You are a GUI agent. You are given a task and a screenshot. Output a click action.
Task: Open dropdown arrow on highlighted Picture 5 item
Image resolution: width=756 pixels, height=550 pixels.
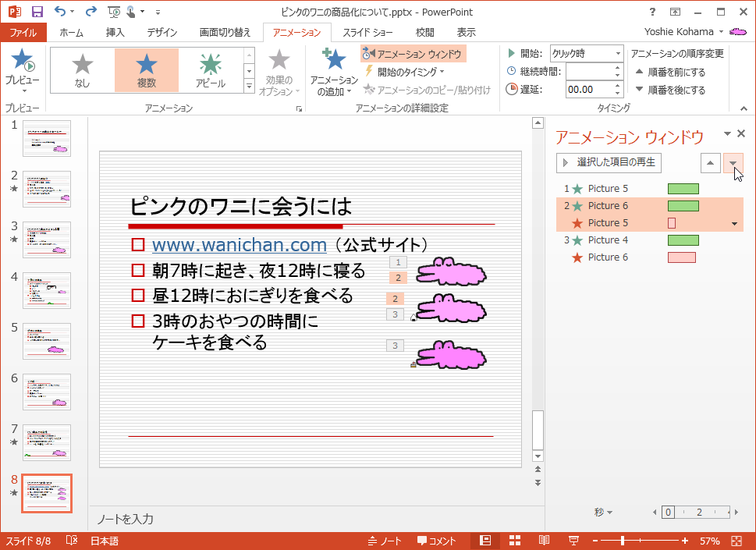[734, 223]
